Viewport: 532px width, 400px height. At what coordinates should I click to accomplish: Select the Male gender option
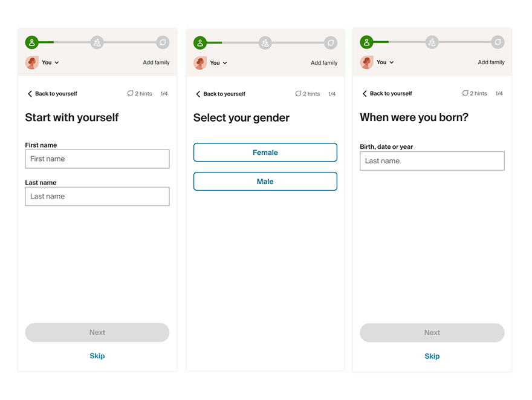tap(265, 182)
